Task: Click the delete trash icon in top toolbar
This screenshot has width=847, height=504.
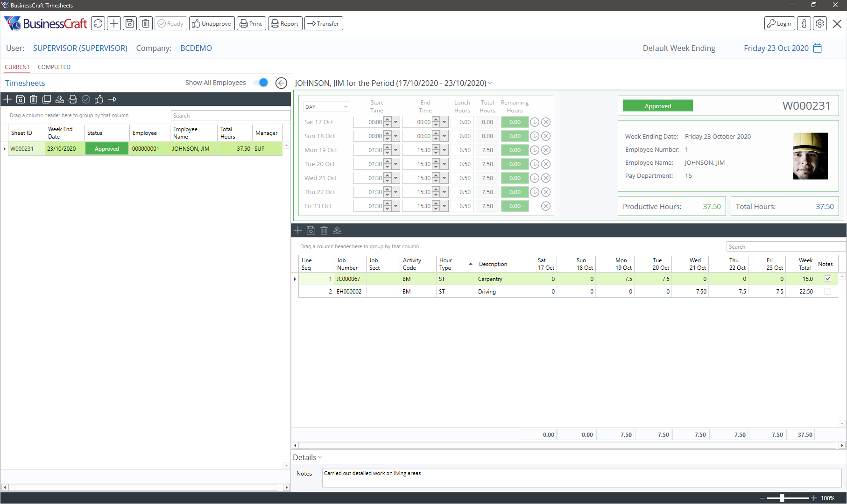Action: [146, 23]
